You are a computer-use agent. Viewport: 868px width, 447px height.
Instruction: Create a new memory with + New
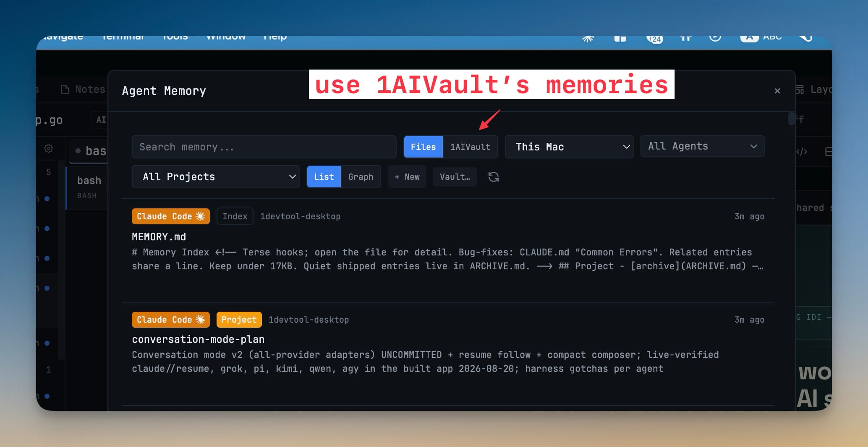[407, 177]
